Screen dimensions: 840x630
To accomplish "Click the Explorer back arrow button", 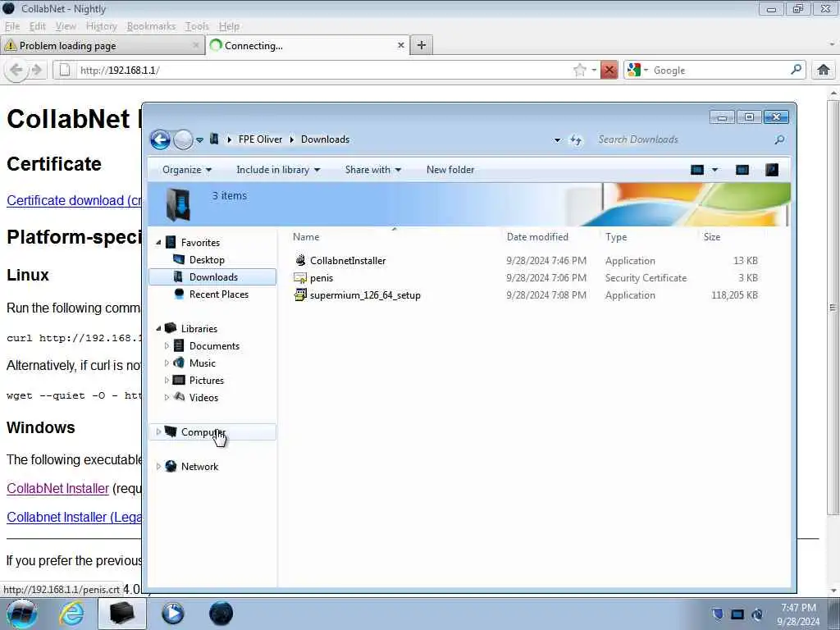I will point(160,139).
